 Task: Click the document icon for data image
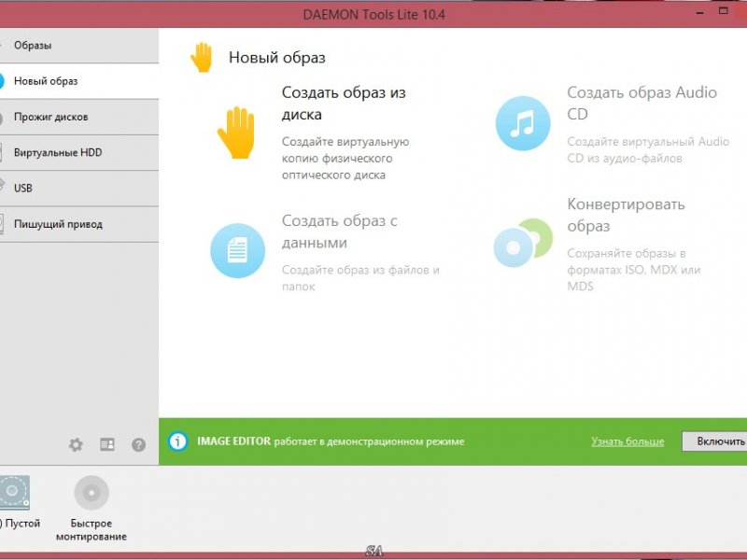[x=238, y=250]
